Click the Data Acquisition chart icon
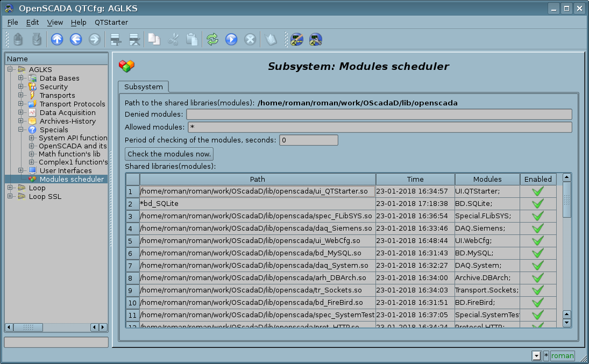589x364 pixels. click(x=33, y=113)
